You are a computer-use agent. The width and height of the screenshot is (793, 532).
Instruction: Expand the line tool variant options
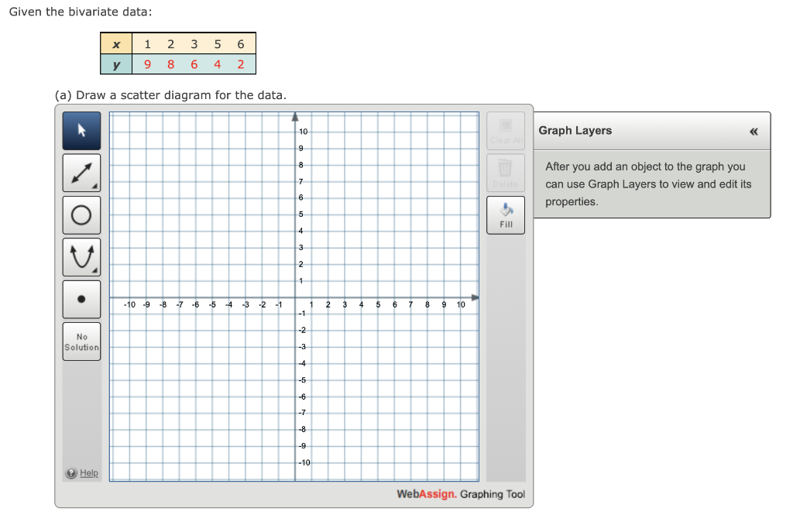pyautogui.click(x=96, y=186)
